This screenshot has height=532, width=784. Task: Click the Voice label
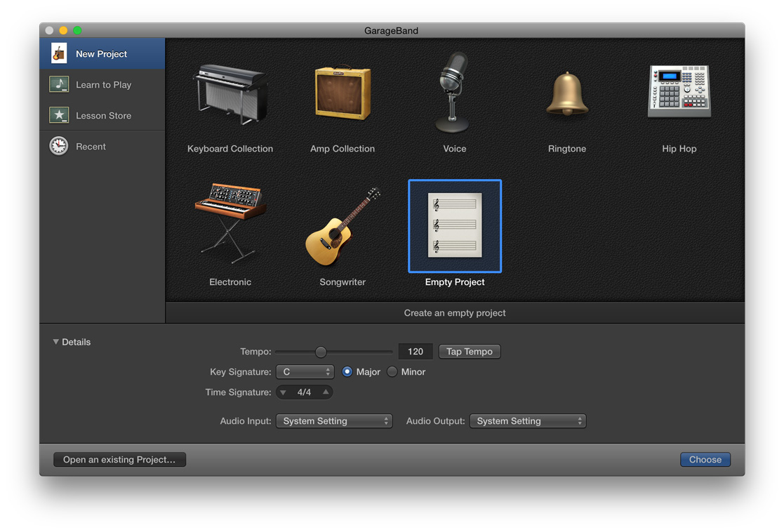(x=455, y=149)
